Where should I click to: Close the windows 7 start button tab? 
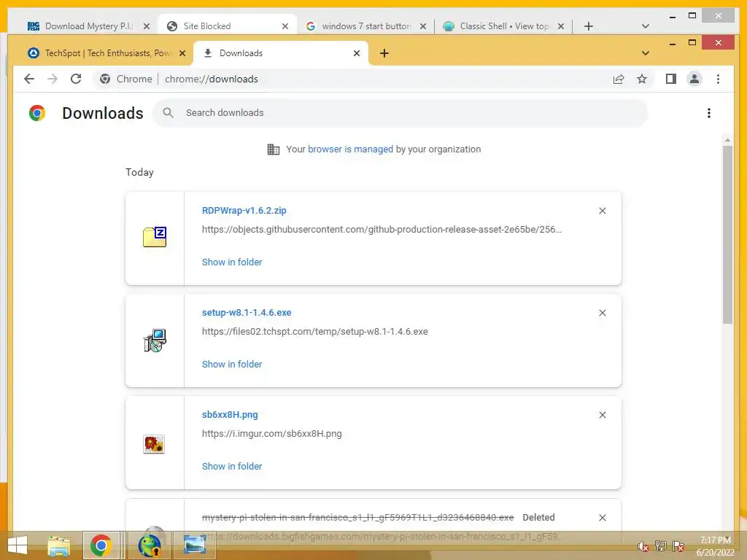pyautogui.click(x=422, y=26)
